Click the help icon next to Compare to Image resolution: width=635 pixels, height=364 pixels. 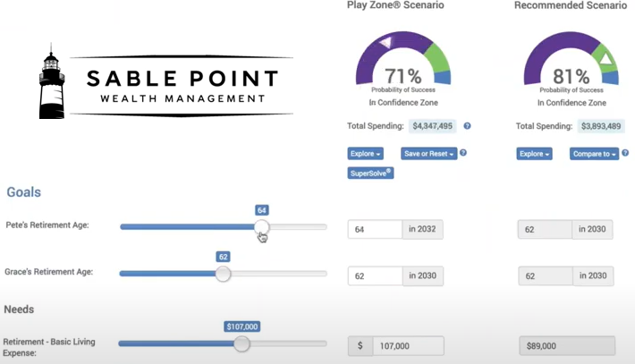(x=625, y=153)
